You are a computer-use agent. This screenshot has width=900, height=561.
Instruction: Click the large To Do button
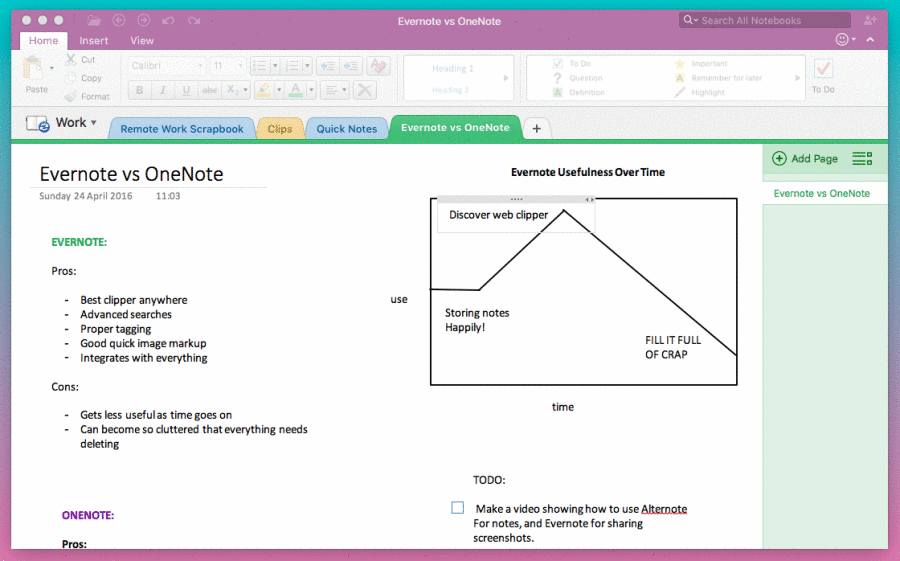click(823, 76)
